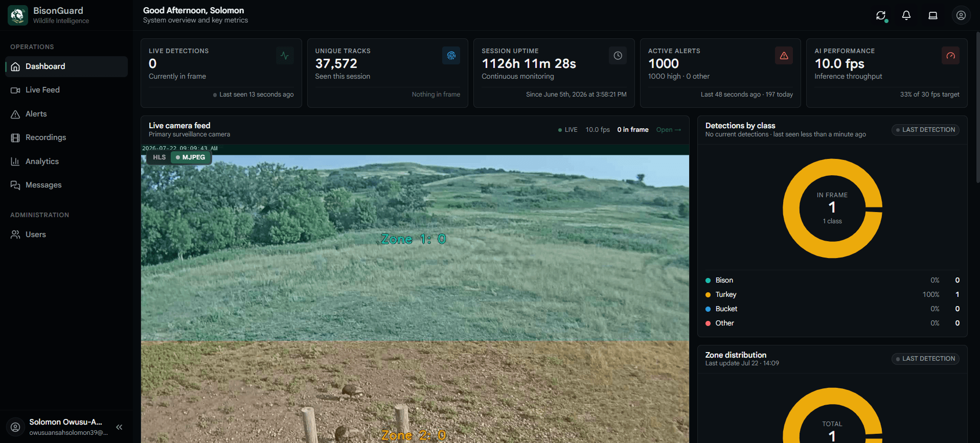Click 'Last 48 seconds ago · 197 today' text
This screenshot has width=980, height=443.
click(x=747, y=95)
